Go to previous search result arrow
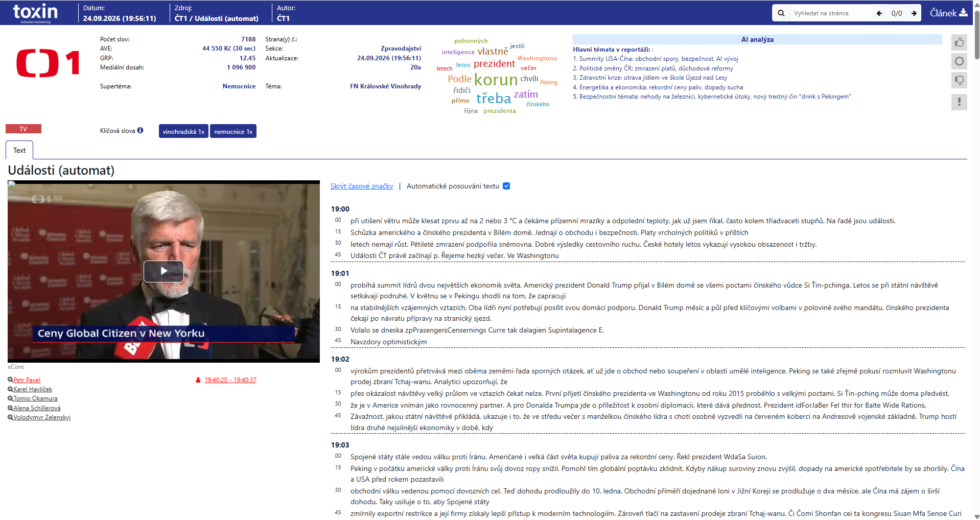Image resolution: width=980 pixels, height=520 pixels. [879, 13]
